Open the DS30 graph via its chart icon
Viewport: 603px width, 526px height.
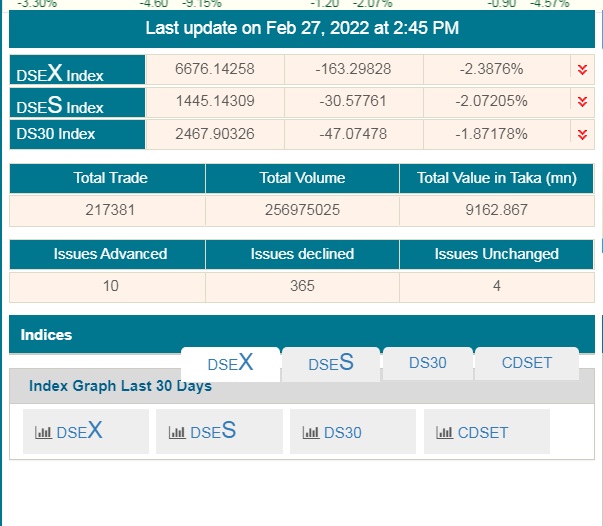coord(311,433)
